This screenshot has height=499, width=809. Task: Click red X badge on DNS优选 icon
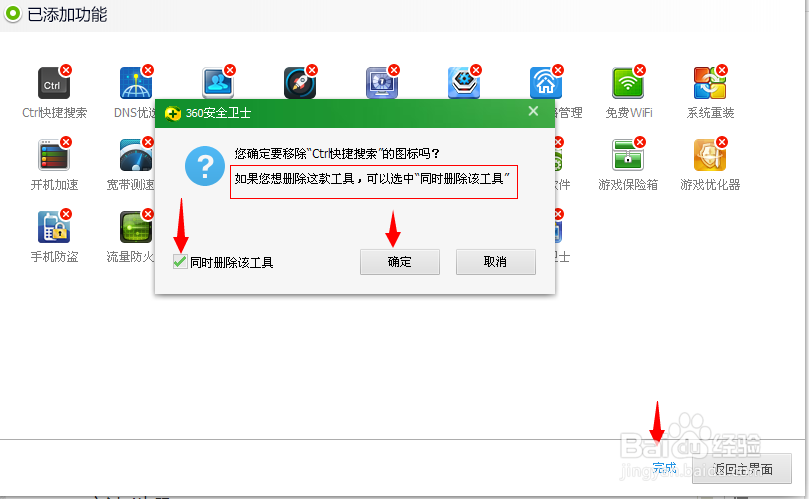tap(148, 70)
